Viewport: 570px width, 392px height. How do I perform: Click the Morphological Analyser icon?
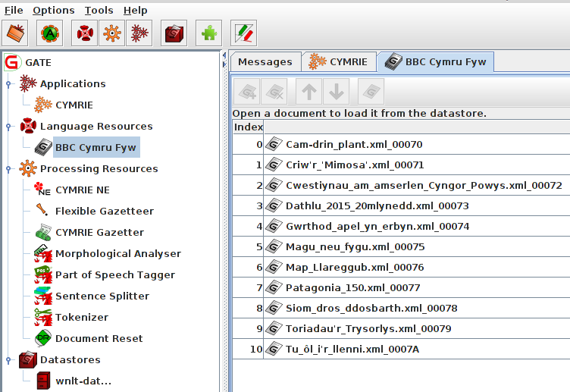[x=43, y=253]
